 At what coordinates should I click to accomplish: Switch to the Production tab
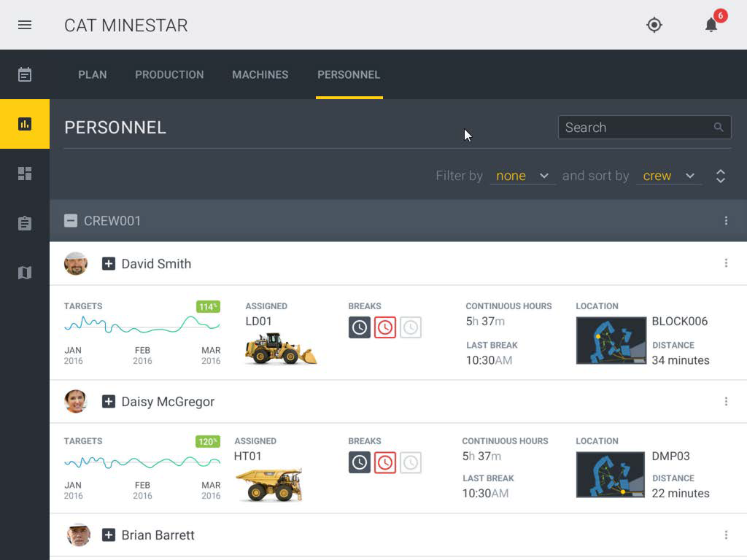click(x=169, y=74)
